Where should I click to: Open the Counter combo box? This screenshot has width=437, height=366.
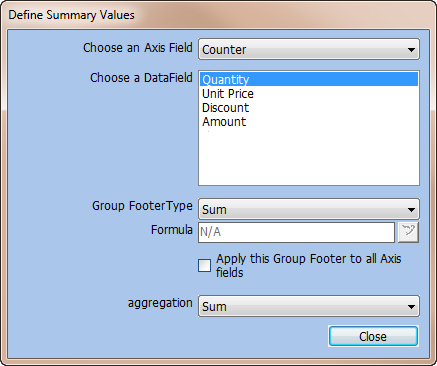point(309,49)
